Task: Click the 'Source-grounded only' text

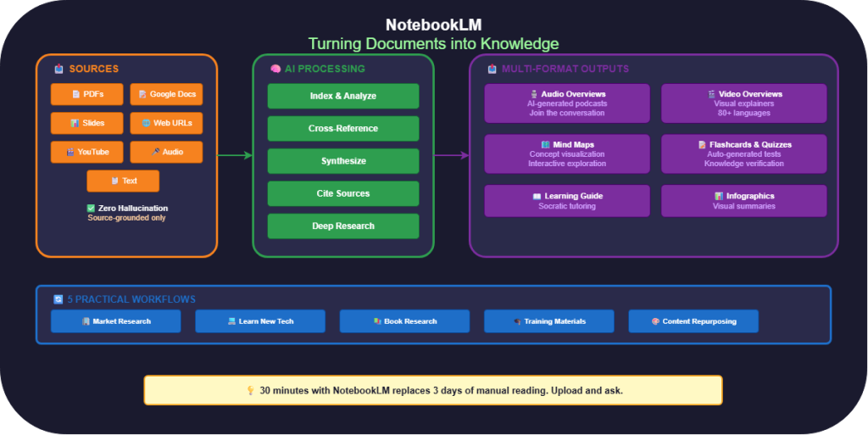Action: (127, 218)
